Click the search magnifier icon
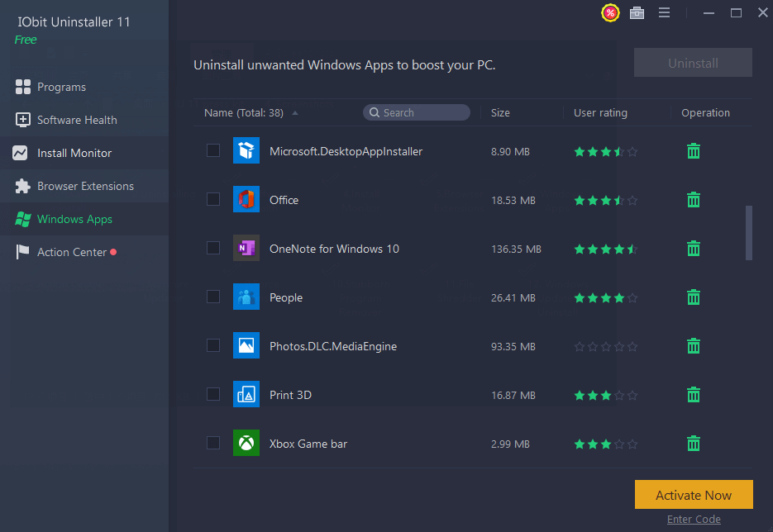The height and width of the screenshot is (532, 773). pos(375,113)
